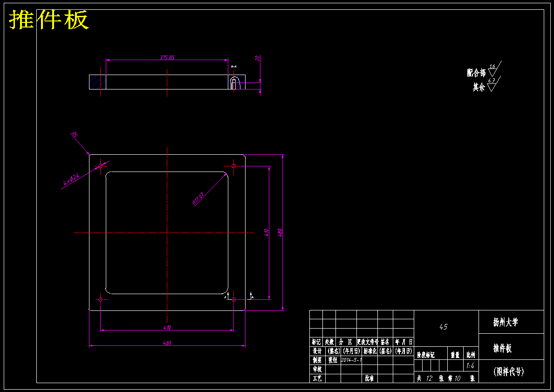Select the drafter name 张恒
Image resolution: width=554 pixels, height=392 pixels.
(333, 360)
